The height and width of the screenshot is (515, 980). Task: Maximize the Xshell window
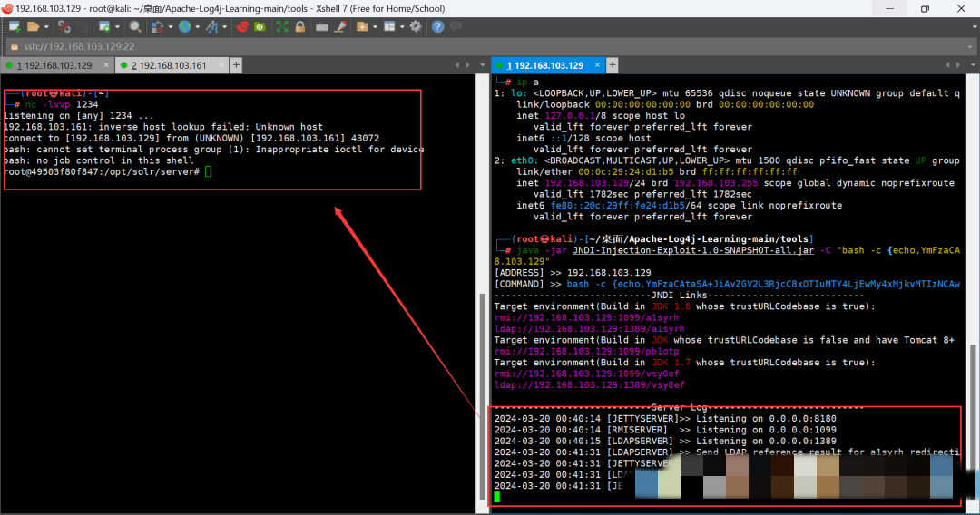click(925, 9)
